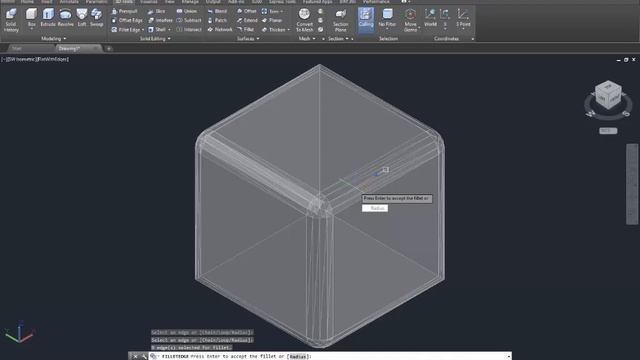Focus the FILLETEDGE command line input
The width and height of the screenshot is (640, 360).
point(329,356)
